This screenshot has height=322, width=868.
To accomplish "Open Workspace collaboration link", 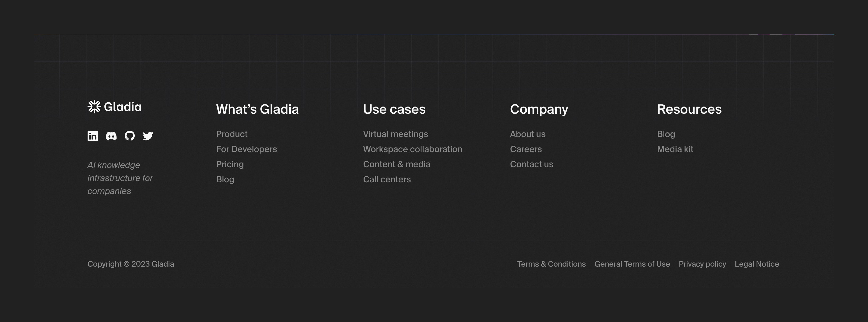I will click(x=412, y=149).
